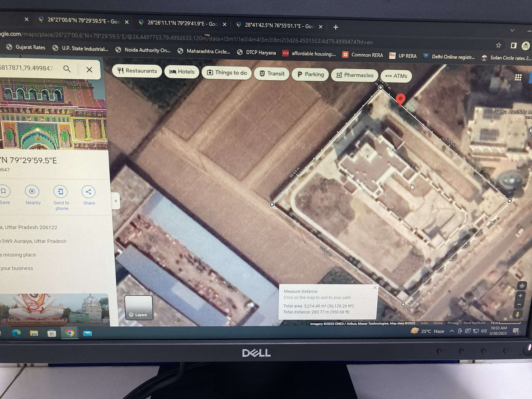Open Microsoft Store from taskbar
The image size is (532, 399).
pyautogui.click(x=52, y=333)
